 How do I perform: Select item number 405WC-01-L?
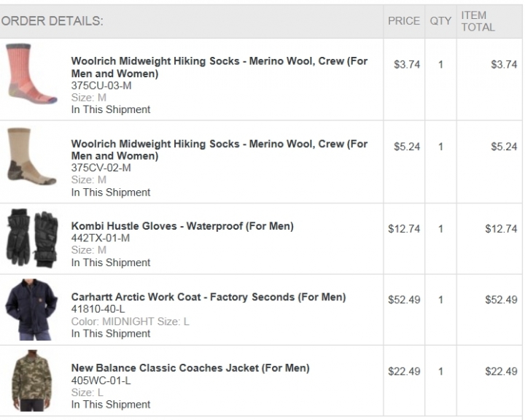pyautogui.click(x=101, y=381)
